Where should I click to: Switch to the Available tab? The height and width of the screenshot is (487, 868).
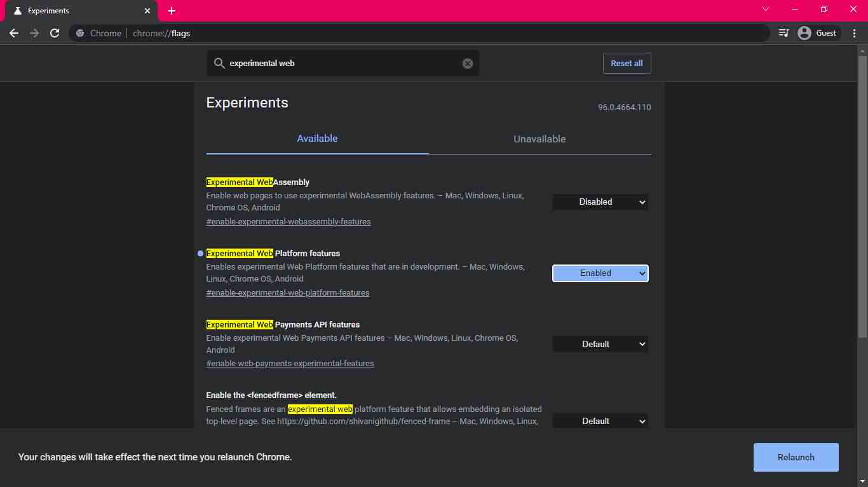pyautogui.click(x=317, y=139)
